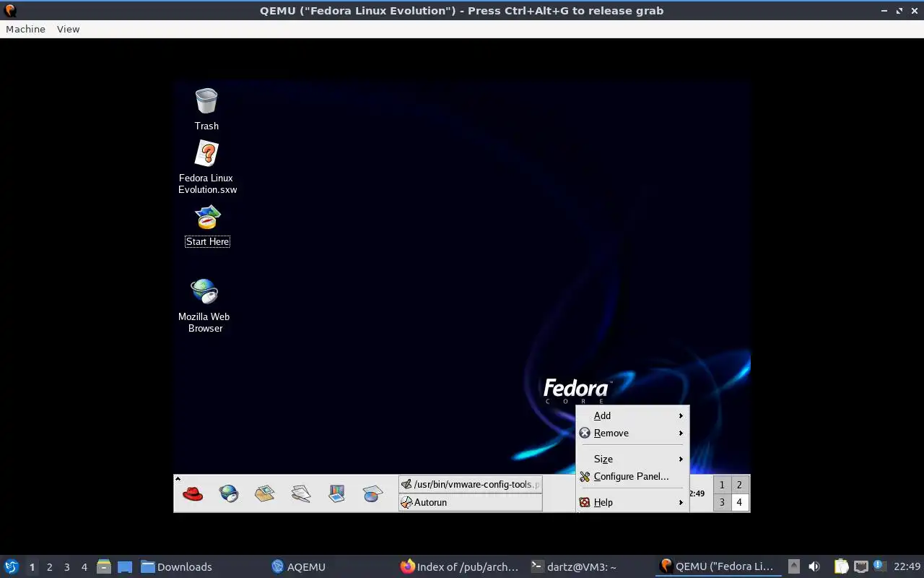Switch to Fedora workspace 4
Image resolution: width=924 pixels, height=578 pixels.
point(739,502)
